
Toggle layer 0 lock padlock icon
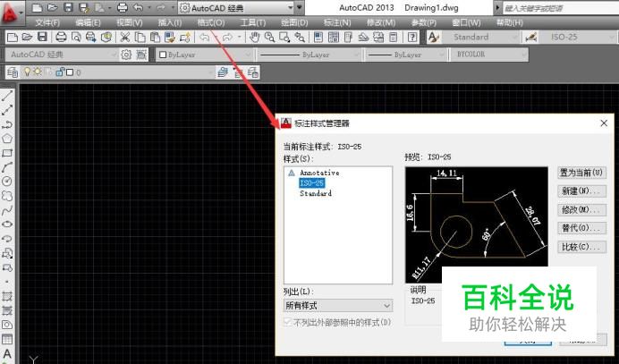(59, 72)
